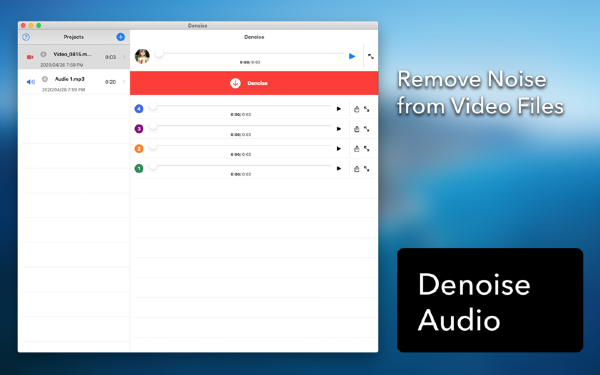The width and height of the screenshot is (600, 375).
Task: Click the video thumbnail of the girl
Action: [142, 56]
